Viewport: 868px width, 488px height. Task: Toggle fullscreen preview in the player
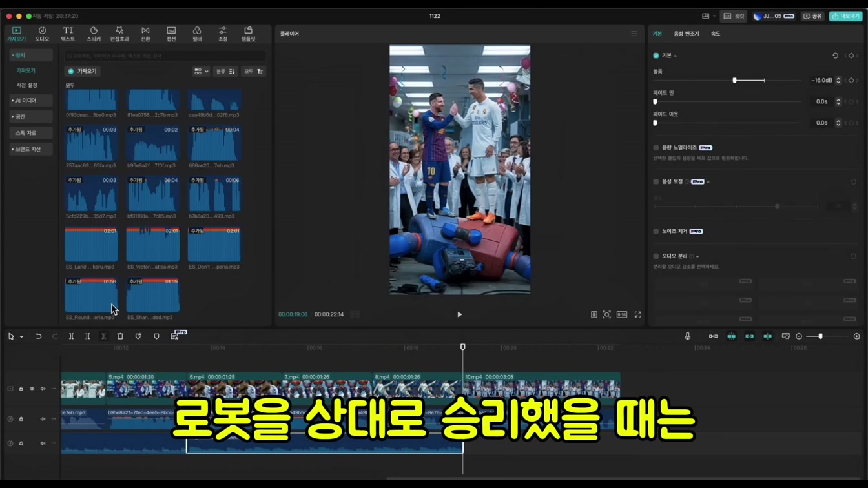tap(637, 315)
